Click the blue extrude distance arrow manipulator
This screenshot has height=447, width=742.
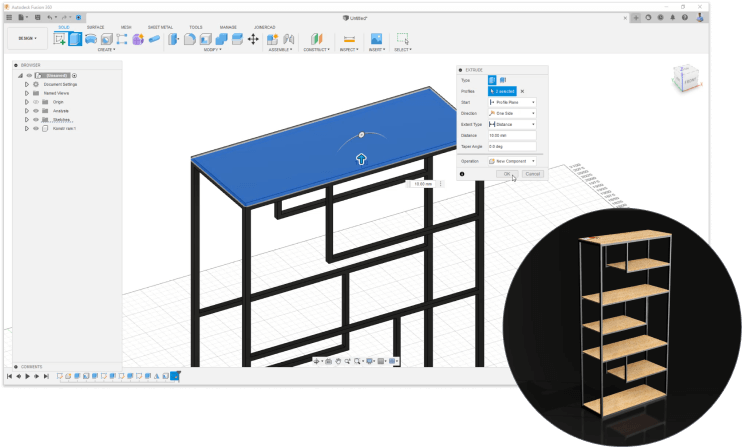(x=361, y=159)
